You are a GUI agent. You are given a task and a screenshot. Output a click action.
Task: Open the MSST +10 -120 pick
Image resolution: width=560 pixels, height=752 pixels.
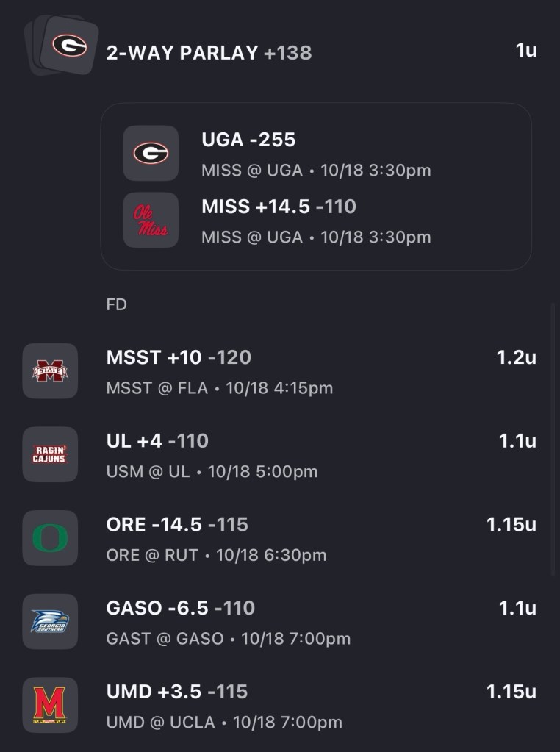[x=179, y=357]
